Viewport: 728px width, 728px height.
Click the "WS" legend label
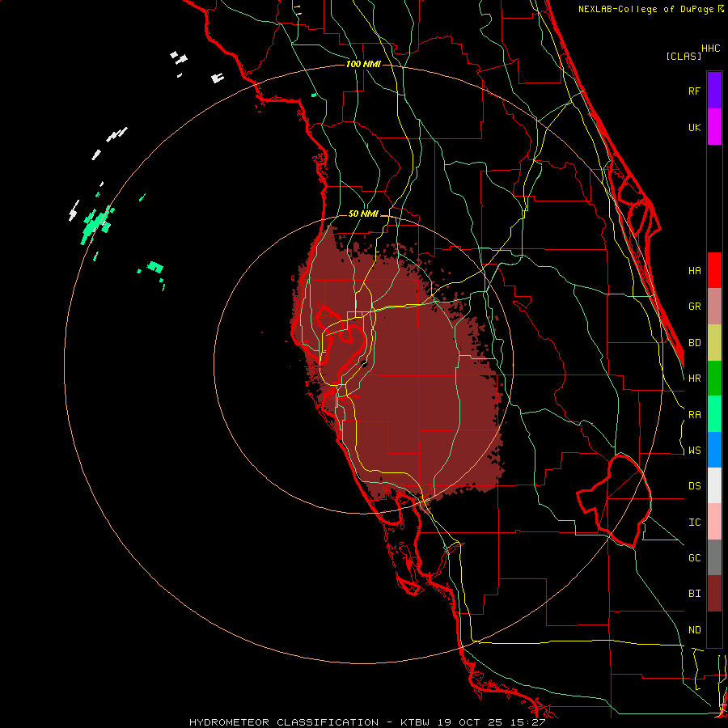point(695,450)
